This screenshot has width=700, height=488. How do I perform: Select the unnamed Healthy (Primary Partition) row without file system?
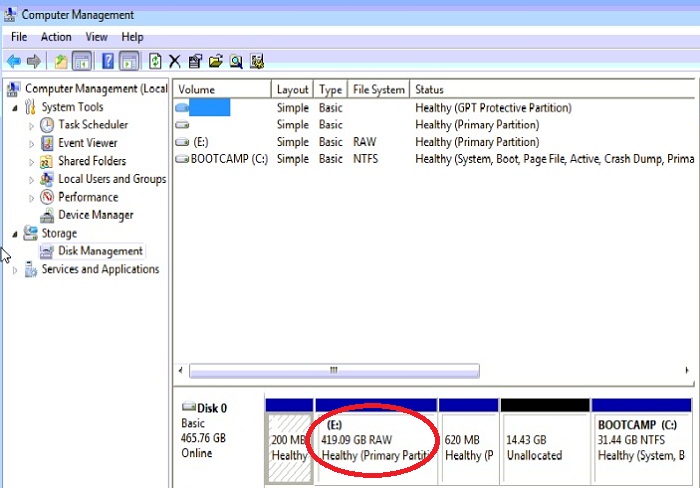[x=434, y=125]
